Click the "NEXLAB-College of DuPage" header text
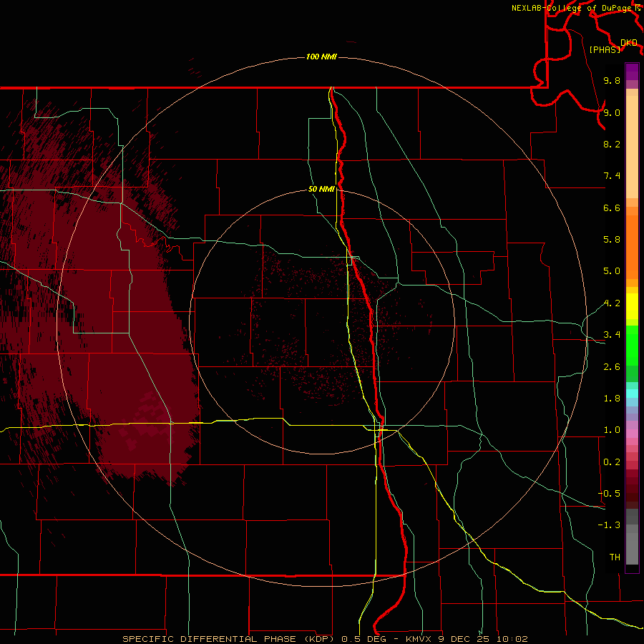 coord(571,8)
